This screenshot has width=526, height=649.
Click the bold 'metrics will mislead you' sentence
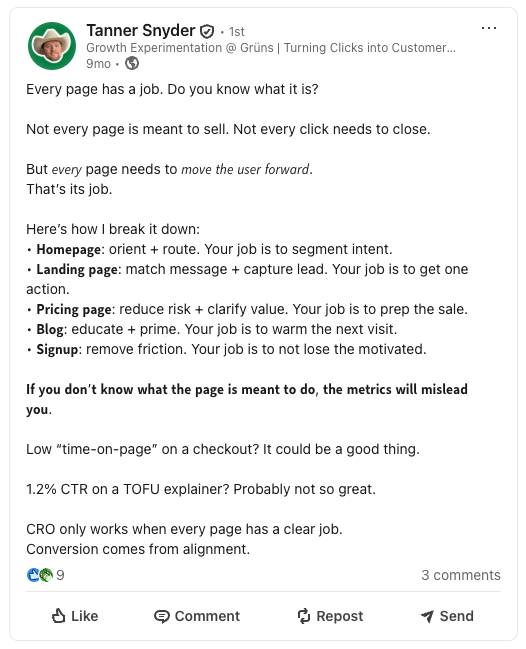pyautogui.click(x=247, y=399)
